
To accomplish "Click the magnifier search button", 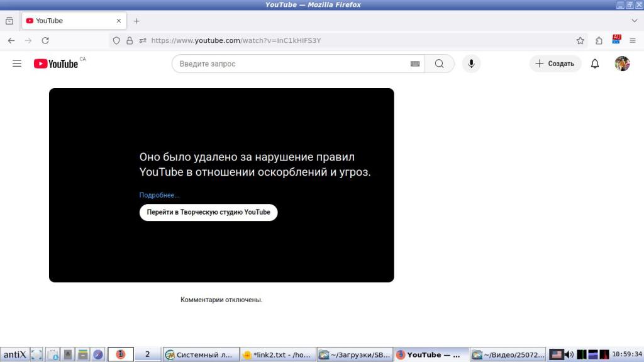I will point(439,64).
